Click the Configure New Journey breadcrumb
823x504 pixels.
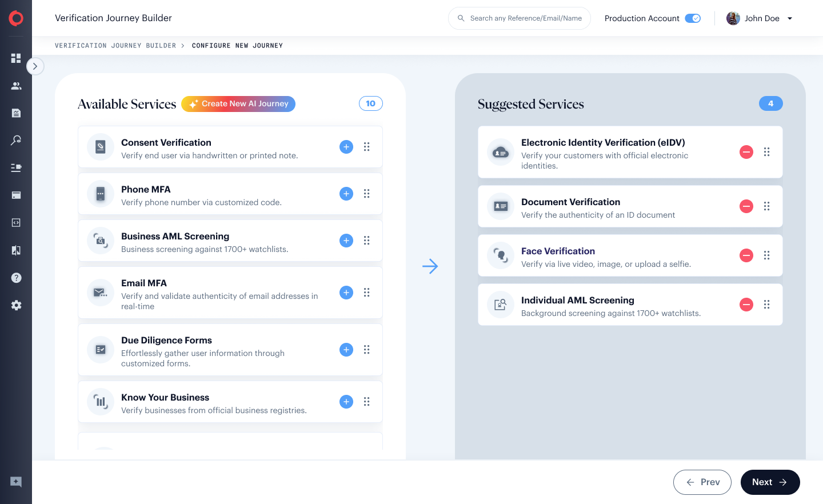[237, 46]
